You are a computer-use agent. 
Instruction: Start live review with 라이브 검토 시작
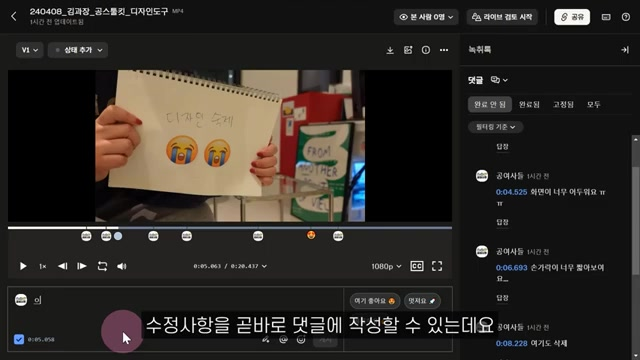[x=502, y=17]
